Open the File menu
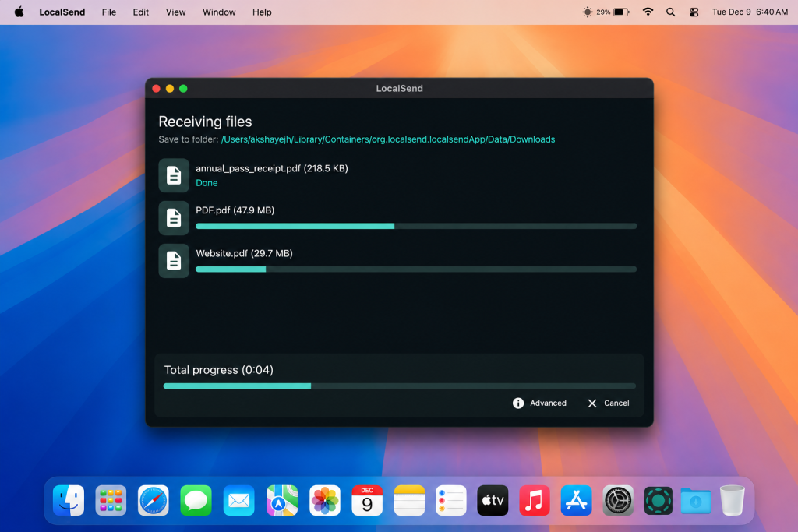This screenshot has width=798, height=532. pyautogui.click(x=108, y=12)
